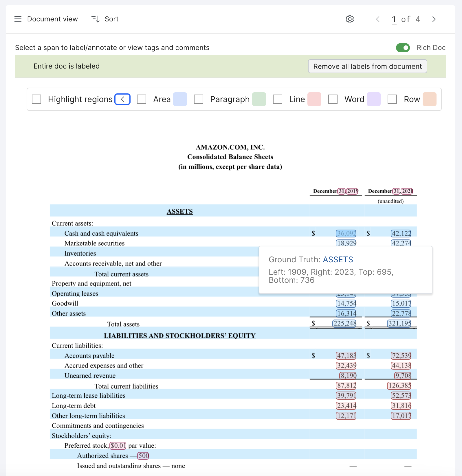Click Commitments and contingencies row label
Image resolution: width=462 pixels, height=476 pixels.
click(x=98, y=426)
